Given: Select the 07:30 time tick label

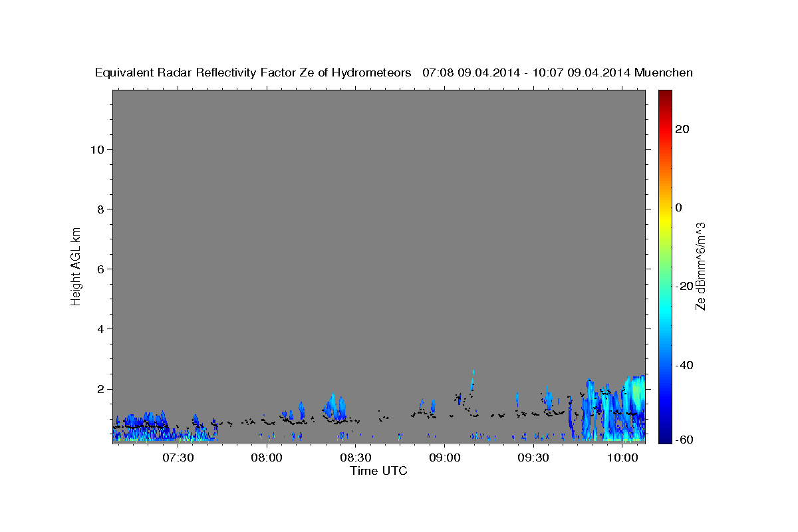Looking at the screenshot, I should (178, 458).
